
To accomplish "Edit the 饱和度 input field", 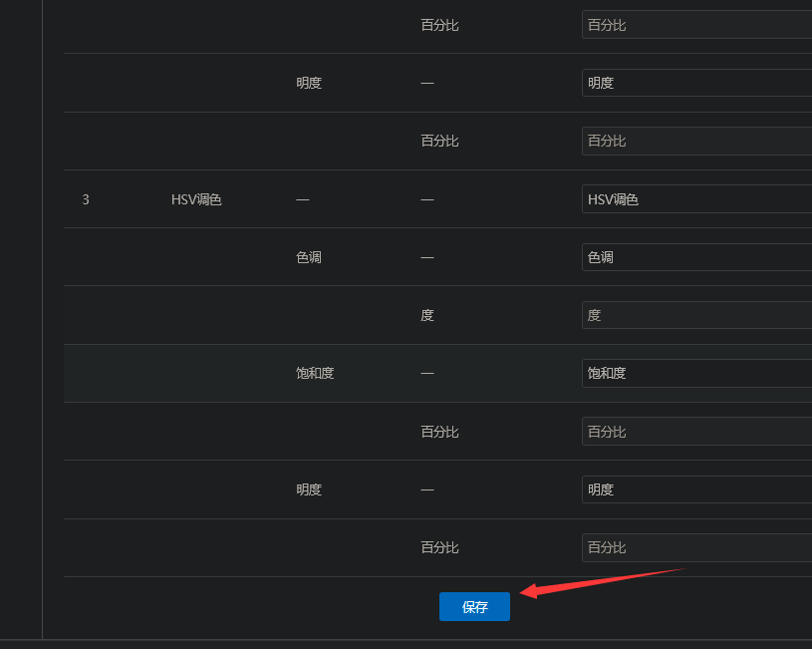I will point(697,373).
